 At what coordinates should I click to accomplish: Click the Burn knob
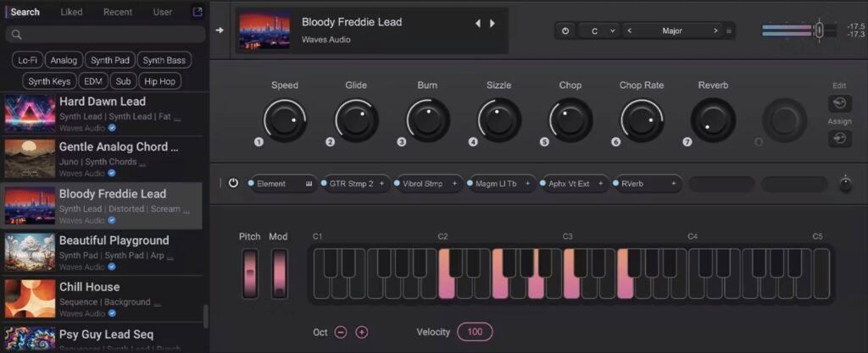tap(427, 120)
